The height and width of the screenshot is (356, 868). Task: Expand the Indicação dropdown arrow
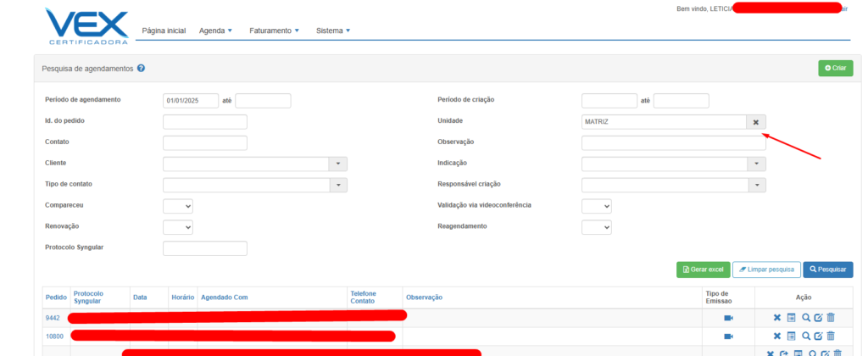pos(757,164)
